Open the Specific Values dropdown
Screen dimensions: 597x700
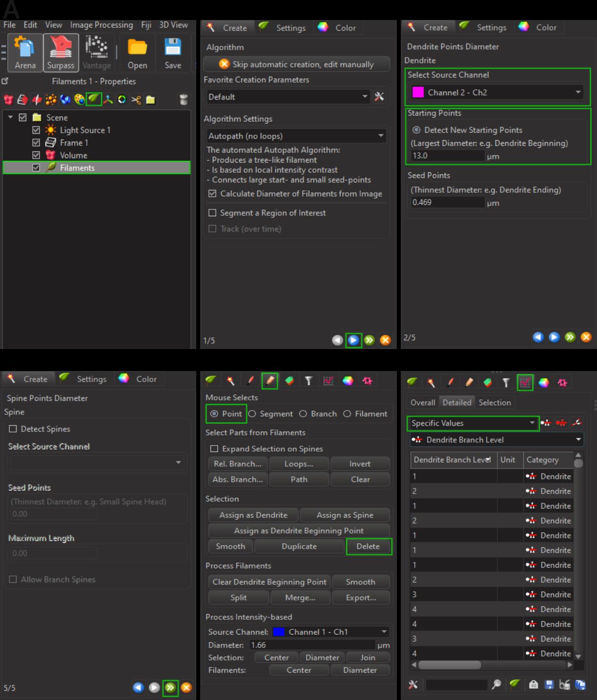(473, 423)
